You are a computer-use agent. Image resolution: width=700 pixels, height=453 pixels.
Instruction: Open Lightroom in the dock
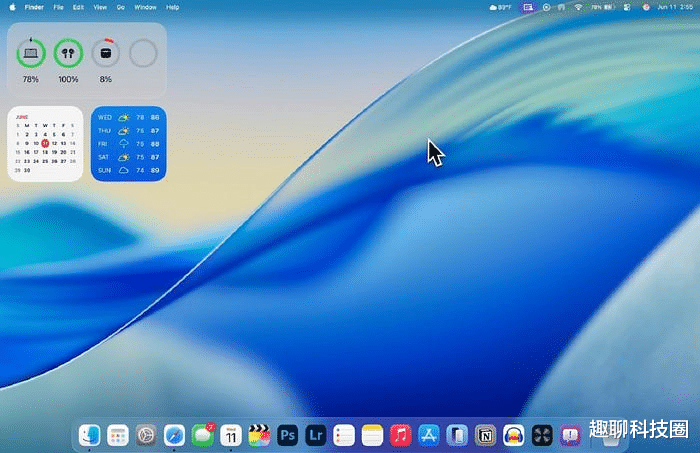pos(317,435)
